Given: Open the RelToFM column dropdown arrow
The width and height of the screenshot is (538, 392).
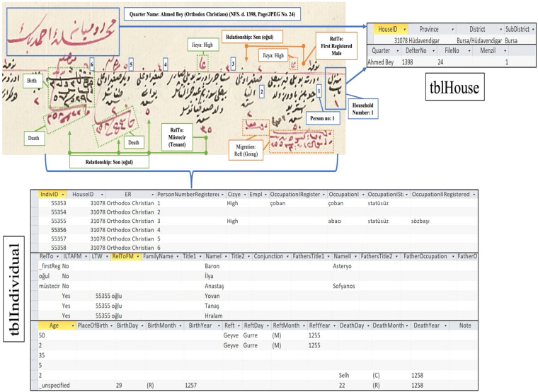Looking at the screenshot, I should (138, 257).
